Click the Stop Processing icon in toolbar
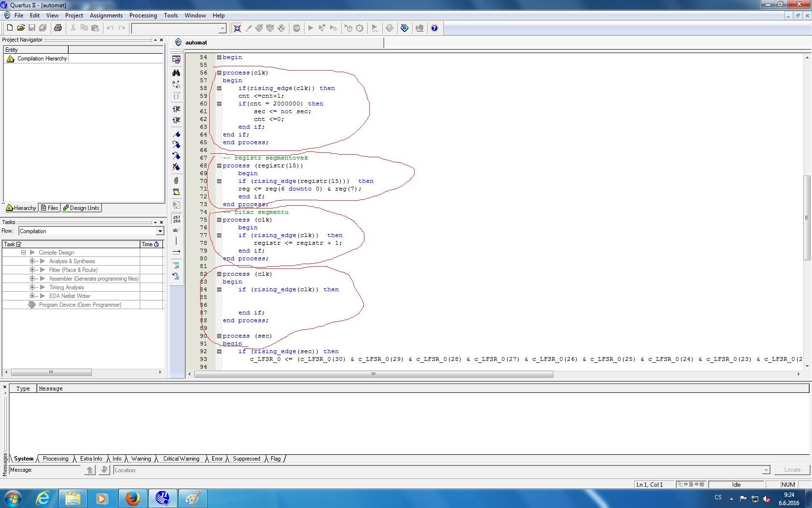 [x=296, y=28]
